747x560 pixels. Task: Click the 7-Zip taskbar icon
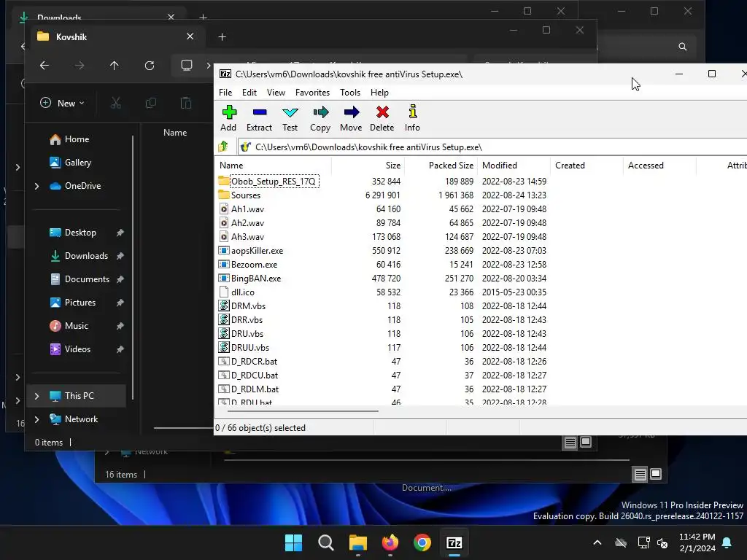click(454, 542)
